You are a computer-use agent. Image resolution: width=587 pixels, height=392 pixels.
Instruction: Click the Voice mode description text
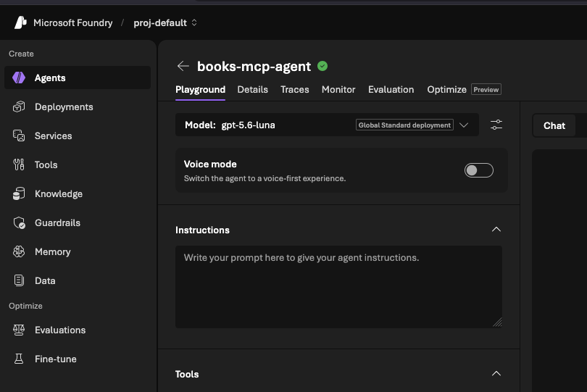click(265, 178)
